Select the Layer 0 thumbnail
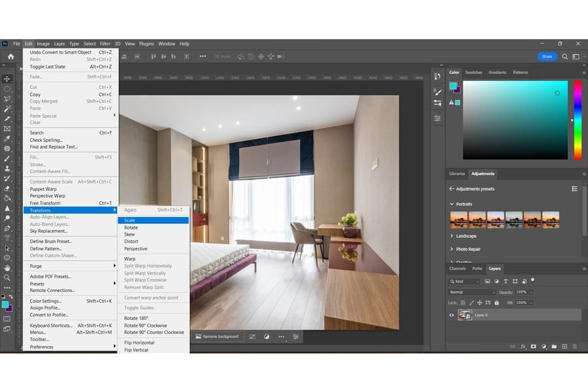588x392 pixels. click(x=465, y=315)
